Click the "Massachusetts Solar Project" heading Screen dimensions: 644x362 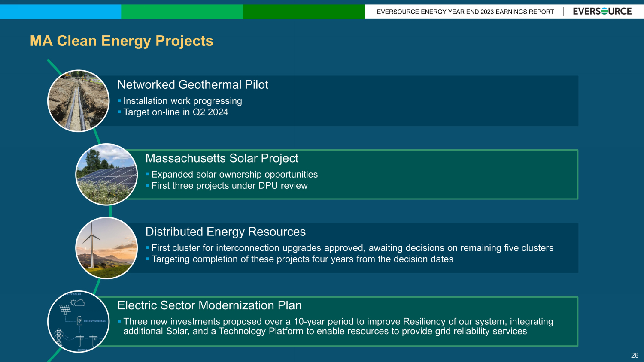point(222,158)
